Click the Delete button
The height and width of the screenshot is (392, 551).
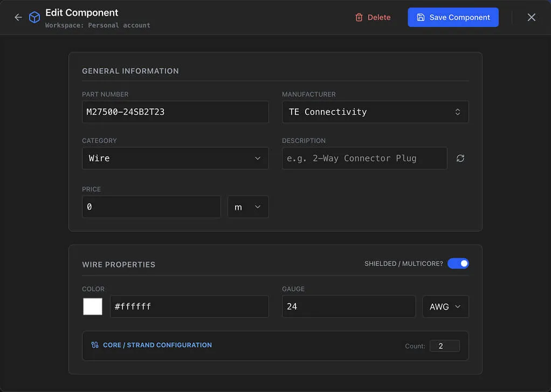tap(374, 17)
